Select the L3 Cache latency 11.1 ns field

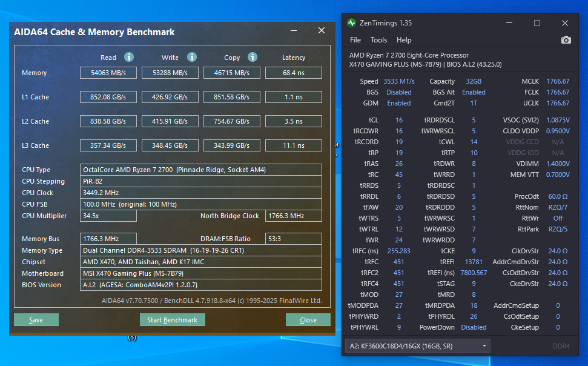click(294, 145)
